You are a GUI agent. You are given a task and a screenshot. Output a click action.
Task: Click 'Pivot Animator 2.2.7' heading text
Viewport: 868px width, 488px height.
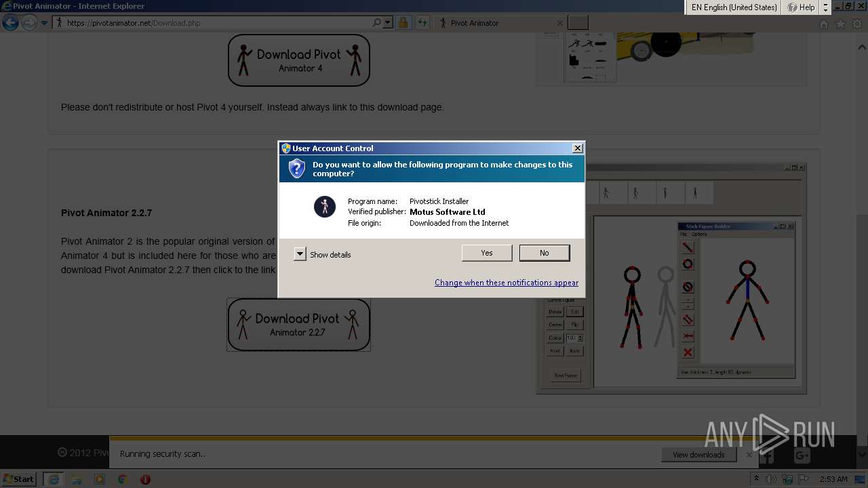(106, 213)
